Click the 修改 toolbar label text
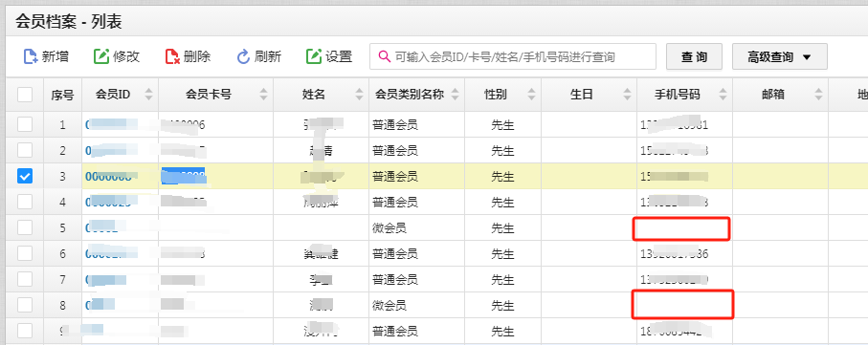868x345 pixels. (x=126, y=56)
